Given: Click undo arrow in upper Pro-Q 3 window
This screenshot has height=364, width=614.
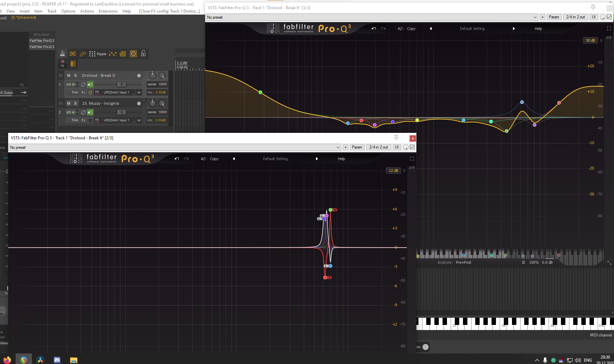Looking at the screenshot, I should tap(374, 29).
